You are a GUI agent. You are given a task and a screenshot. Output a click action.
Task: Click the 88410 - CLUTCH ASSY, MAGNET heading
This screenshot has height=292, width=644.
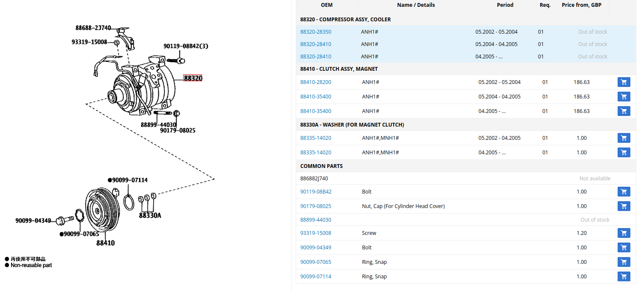[339, 69]
